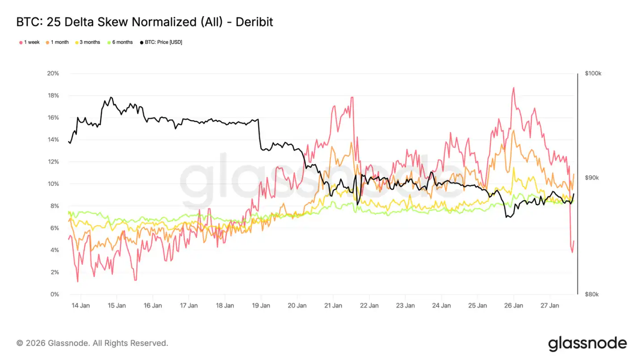Click the Glassnode logo in the bottom right
This screenshot has height=362, width=644.
pyautogui.click(x=587, y=343)
